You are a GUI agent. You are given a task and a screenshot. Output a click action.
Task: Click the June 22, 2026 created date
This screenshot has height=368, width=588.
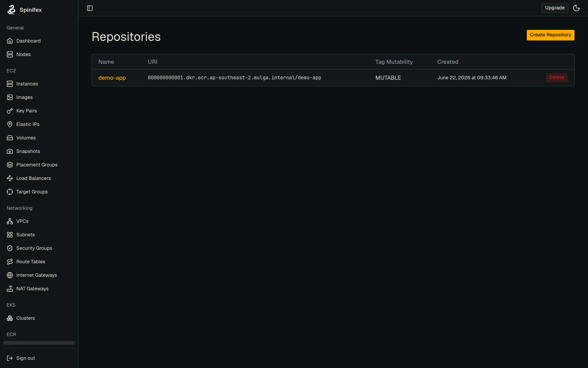[472, 78]
